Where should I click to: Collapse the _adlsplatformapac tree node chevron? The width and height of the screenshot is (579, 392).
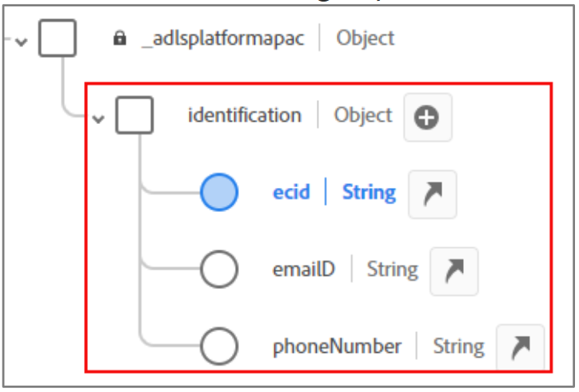pyautogui.click(x=22, y=42)
